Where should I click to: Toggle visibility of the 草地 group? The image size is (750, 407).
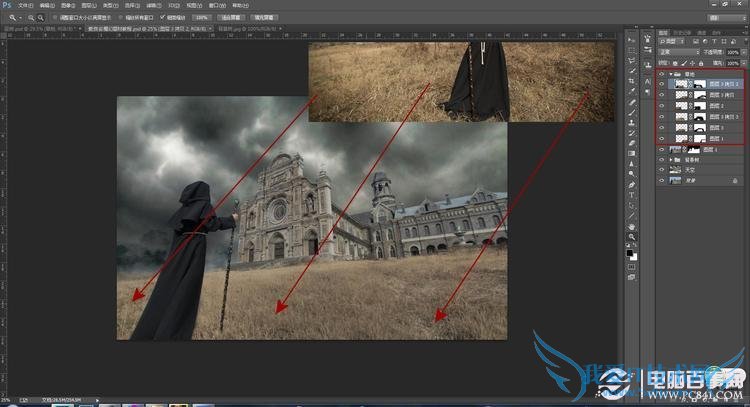[661, 74]
